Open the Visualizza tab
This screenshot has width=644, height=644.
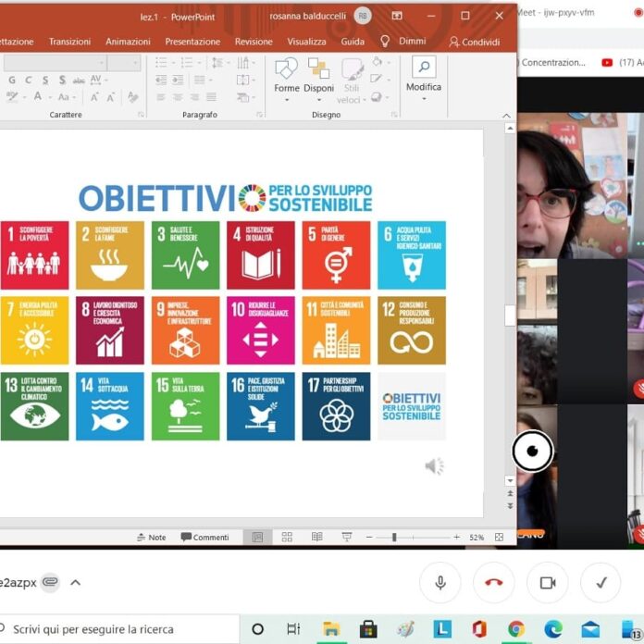pos(306,42)
